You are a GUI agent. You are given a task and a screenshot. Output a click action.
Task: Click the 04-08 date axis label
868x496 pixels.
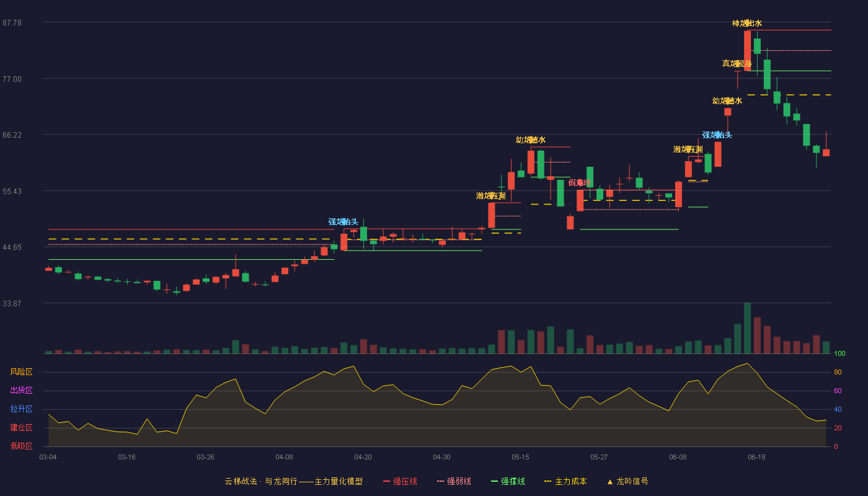tap(284, 457)
